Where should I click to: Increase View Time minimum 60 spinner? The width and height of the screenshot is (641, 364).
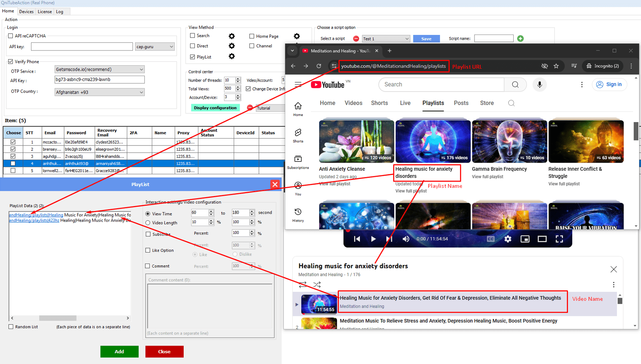click(x=211, y=211)
